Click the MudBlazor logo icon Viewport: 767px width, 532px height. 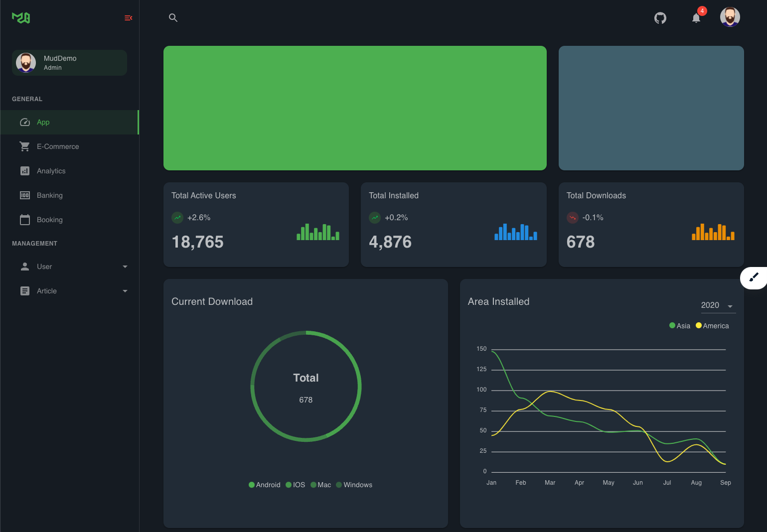tap(21, 18)
